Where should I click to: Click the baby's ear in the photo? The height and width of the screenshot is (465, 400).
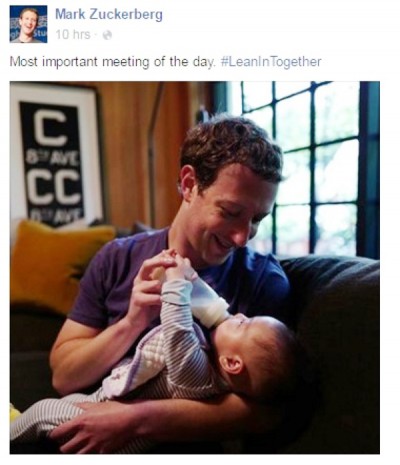tap(232, 364)
